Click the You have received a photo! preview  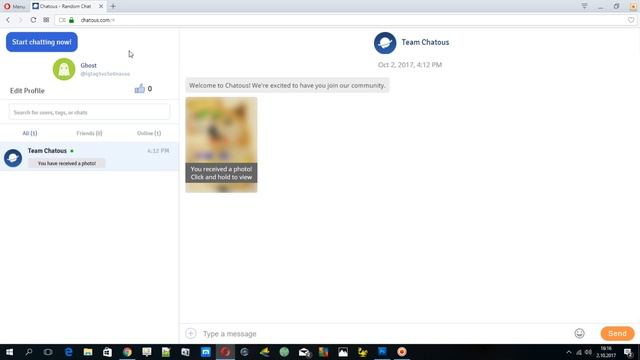click(x=67, y=163)
